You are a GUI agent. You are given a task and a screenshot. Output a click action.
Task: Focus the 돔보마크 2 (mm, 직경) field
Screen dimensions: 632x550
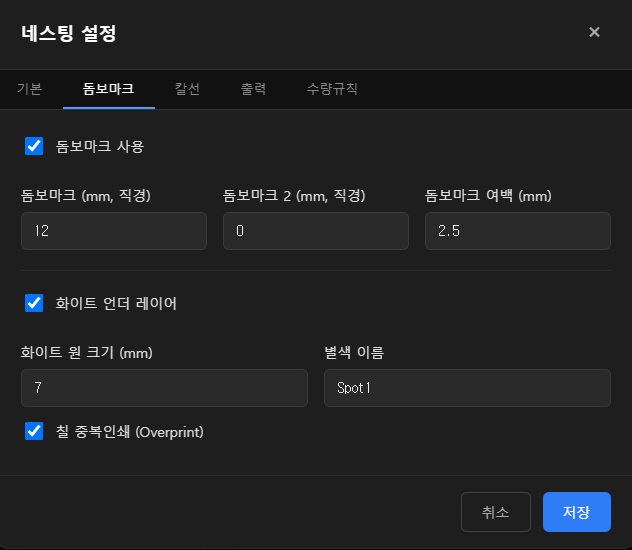[x=316, y=231]
